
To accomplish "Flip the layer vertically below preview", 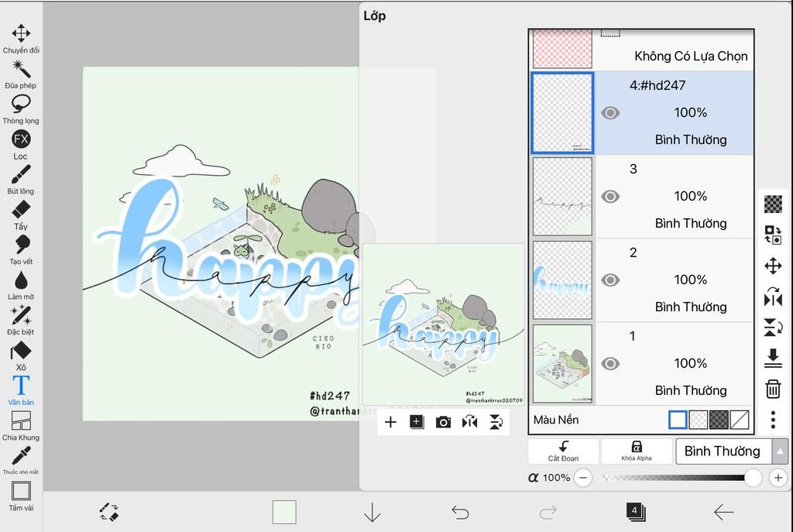I will pyautogui.click(x=496, y=422).
